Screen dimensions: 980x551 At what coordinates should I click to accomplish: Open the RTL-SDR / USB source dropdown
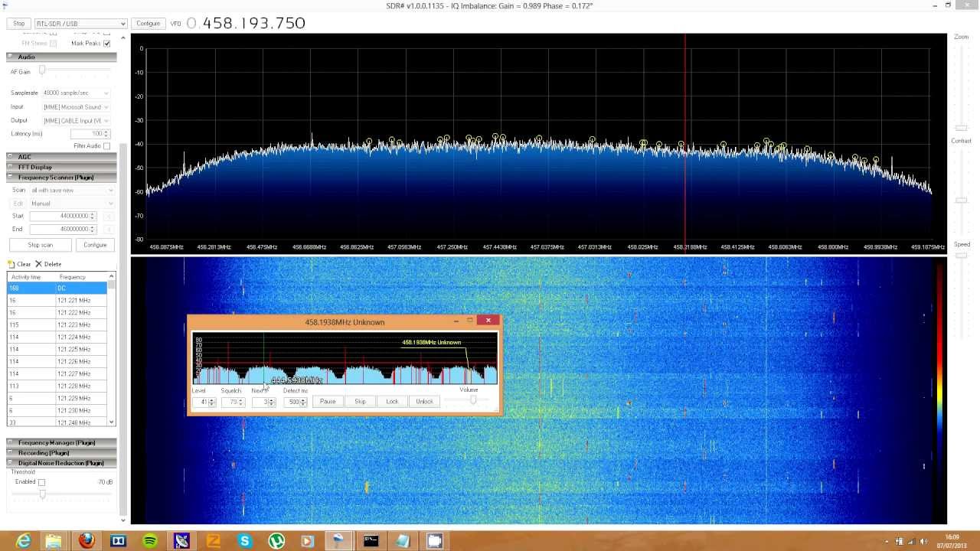tap(80, 24)
